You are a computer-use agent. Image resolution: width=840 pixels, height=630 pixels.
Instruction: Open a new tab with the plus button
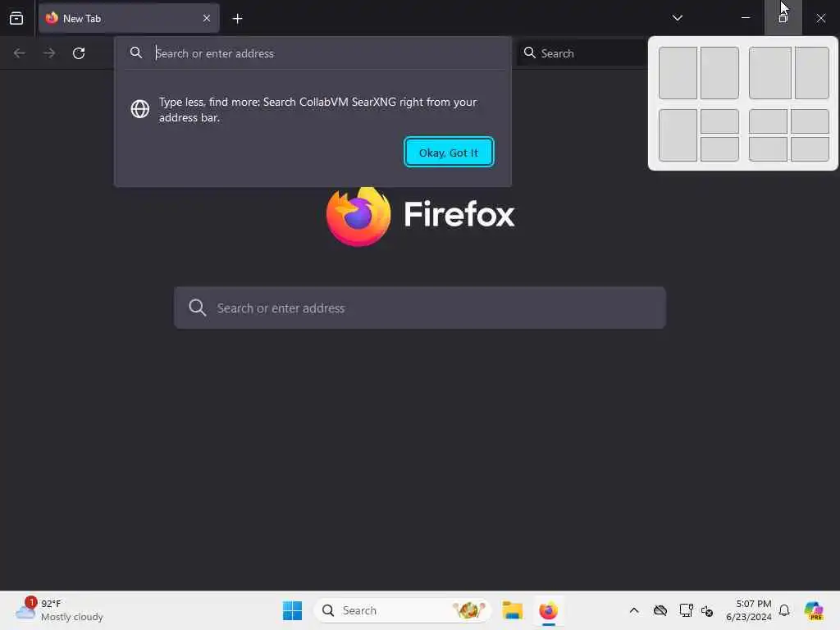237,19
